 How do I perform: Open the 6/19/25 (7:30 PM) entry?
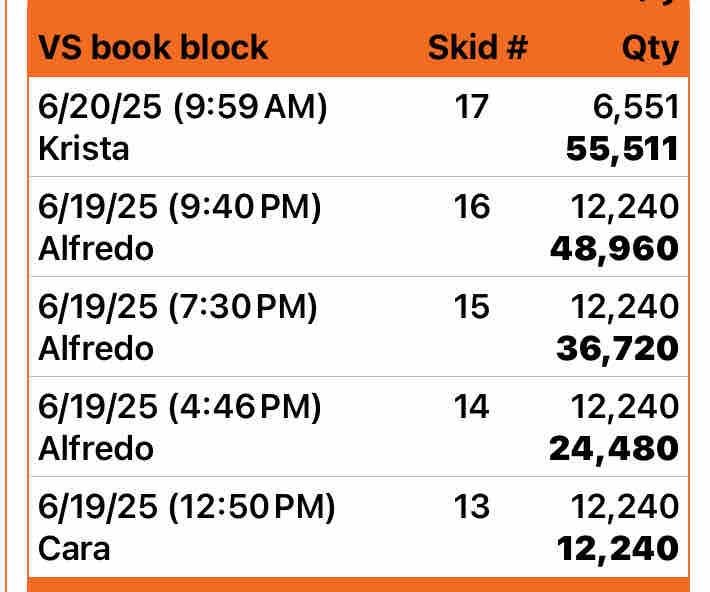coord(178,307)
